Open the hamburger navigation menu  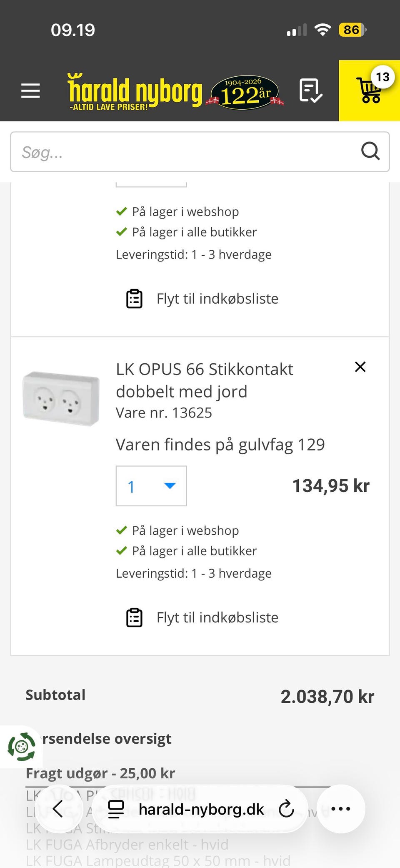30,91
